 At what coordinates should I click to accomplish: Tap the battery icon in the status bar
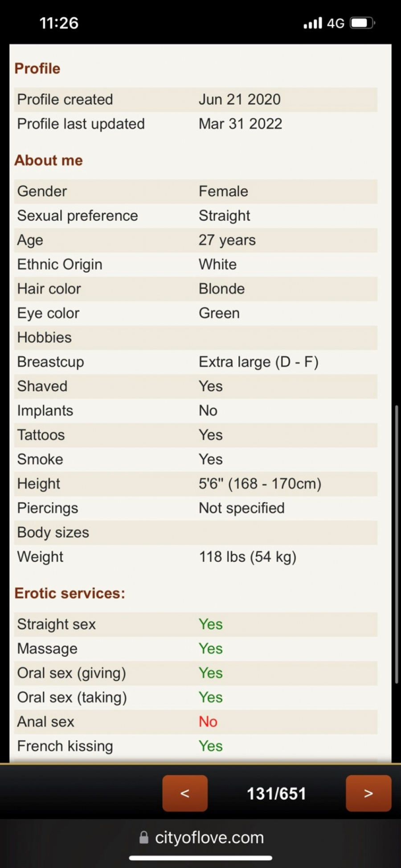(362, 23)
